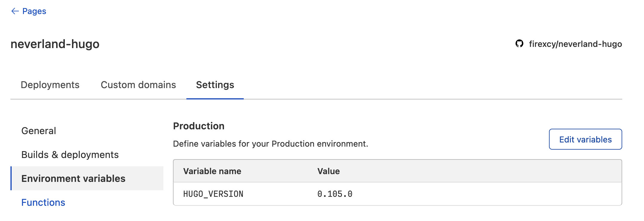Select the Settings tab

click(215, 85)
